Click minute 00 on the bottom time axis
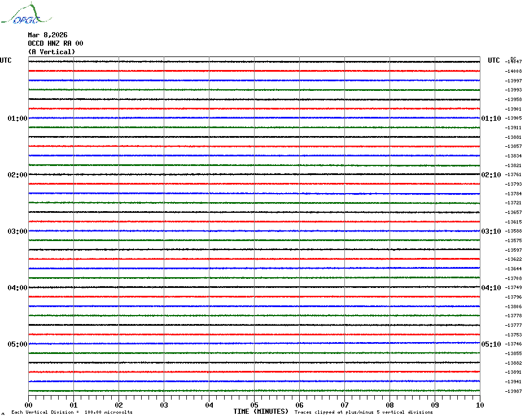Image resolution: width=525 pixels, height=420 pixels. tap(29, 405)
